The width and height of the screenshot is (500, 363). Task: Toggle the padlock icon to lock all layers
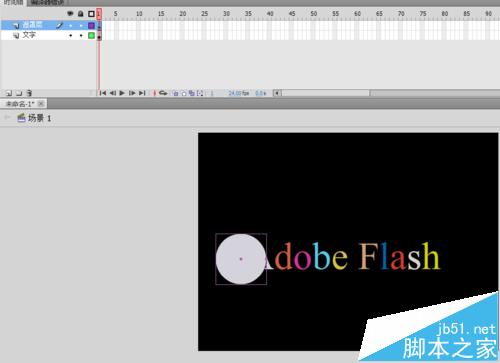point(81,14)
